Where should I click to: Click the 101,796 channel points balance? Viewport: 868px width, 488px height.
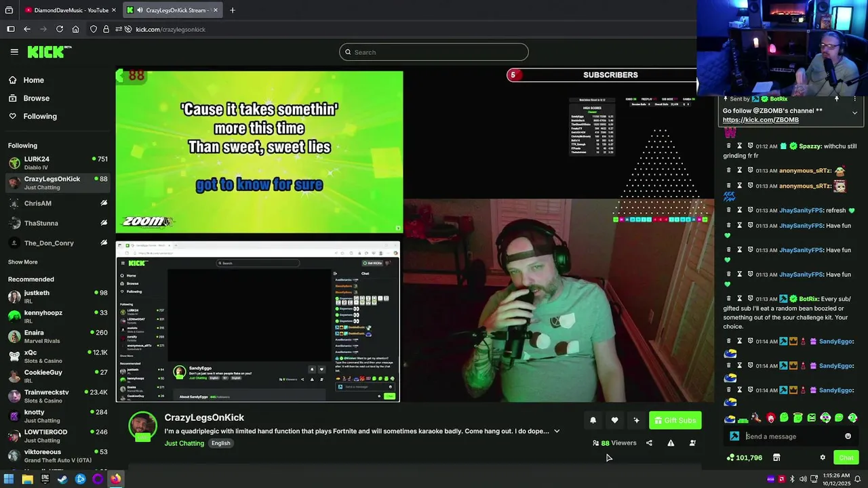pos(744,458)
